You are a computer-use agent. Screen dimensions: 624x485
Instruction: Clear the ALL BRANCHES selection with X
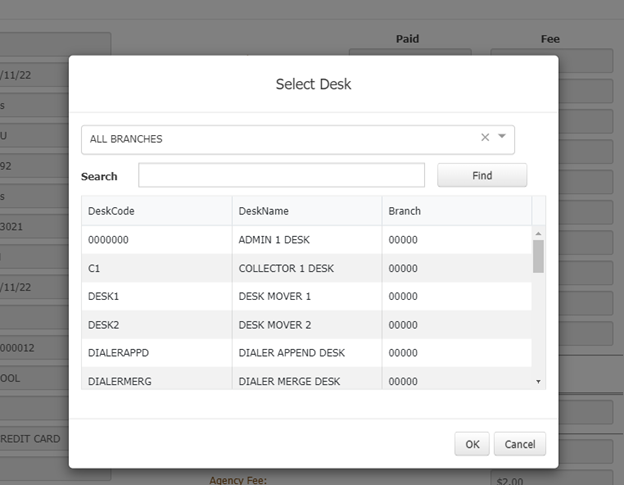pyautogui.click(x=485, y=138)
